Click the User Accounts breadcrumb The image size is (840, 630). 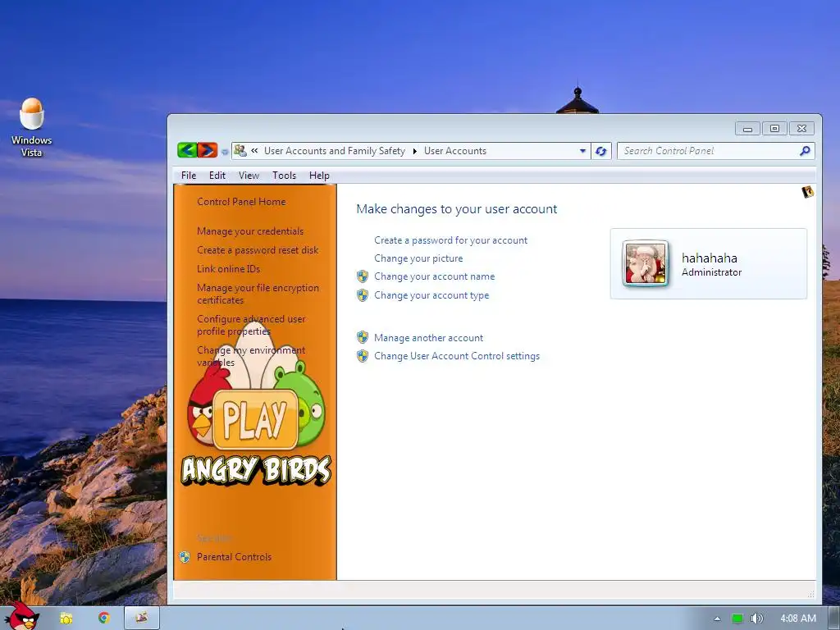[x=455, y=151]
